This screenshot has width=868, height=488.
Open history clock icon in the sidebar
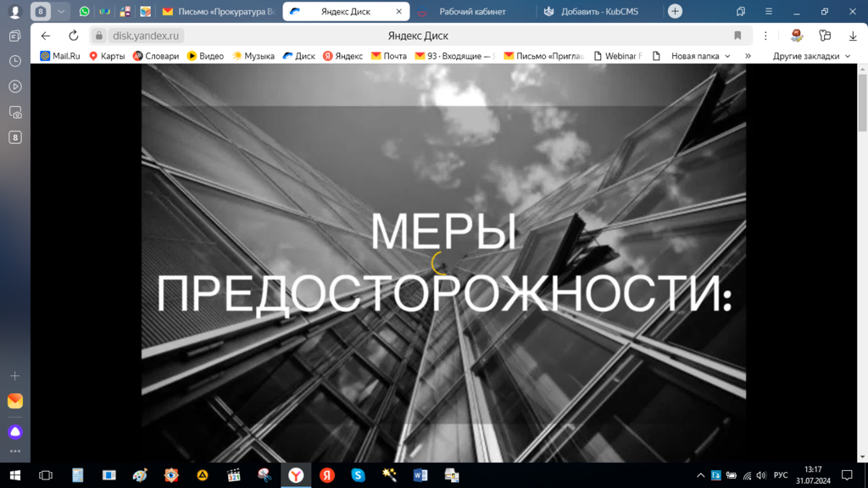(15, 61)
